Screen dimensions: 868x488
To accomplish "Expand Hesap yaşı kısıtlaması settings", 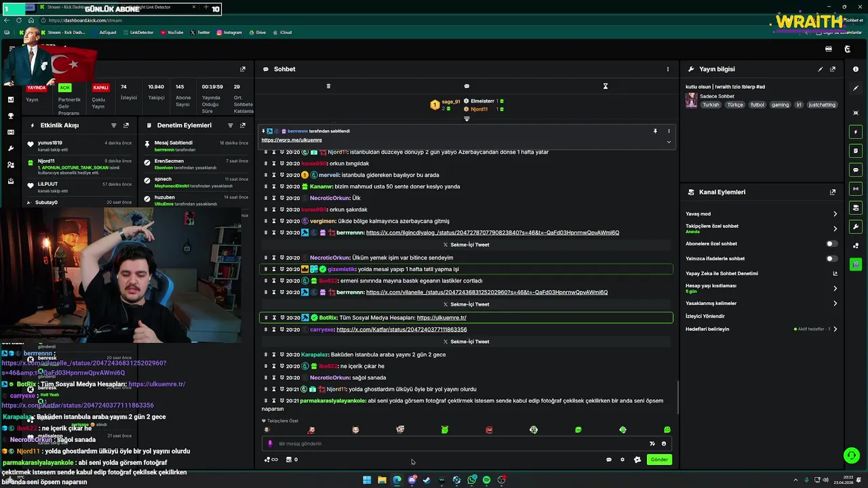I will click(835, 288).
